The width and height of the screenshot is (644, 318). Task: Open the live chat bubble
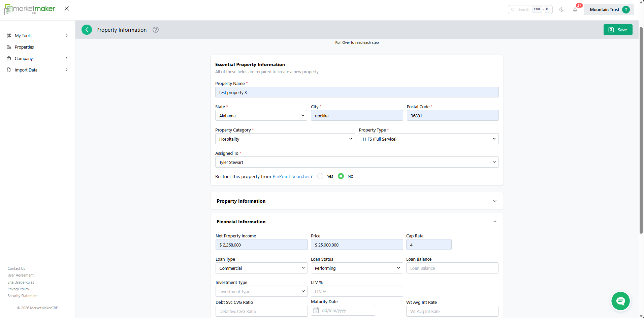(x=620, y=301)
